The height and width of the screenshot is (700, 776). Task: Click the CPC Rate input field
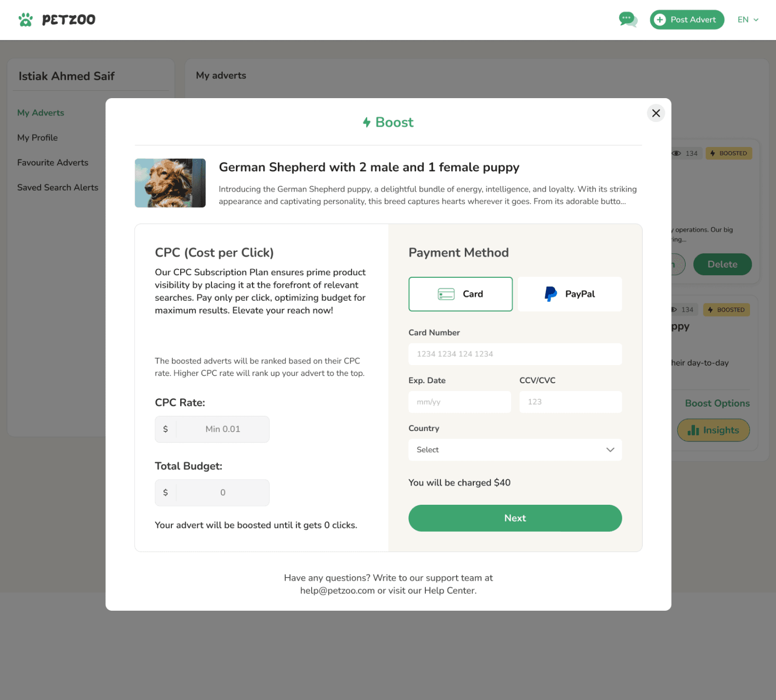click(222, 429)
